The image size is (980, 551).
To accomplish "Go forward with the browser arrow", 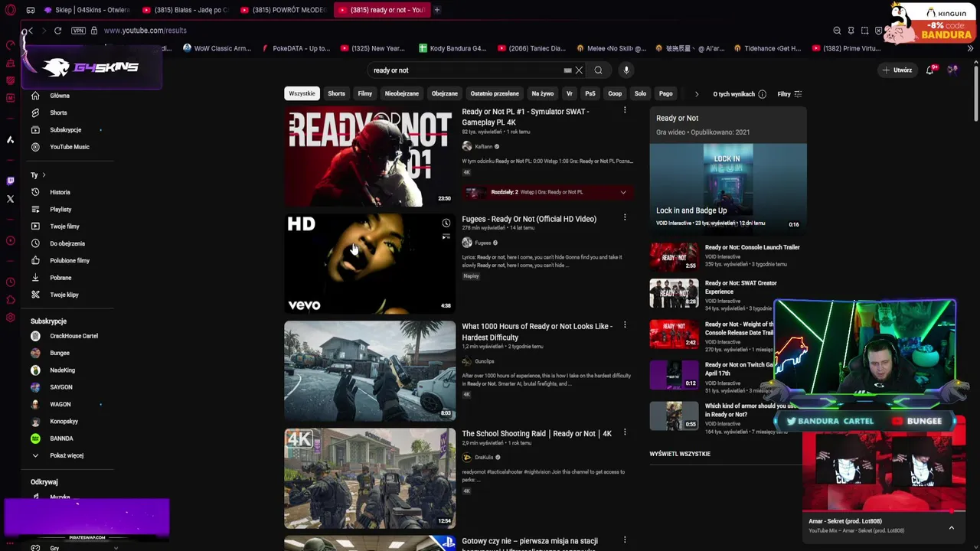I will [43, 31].
